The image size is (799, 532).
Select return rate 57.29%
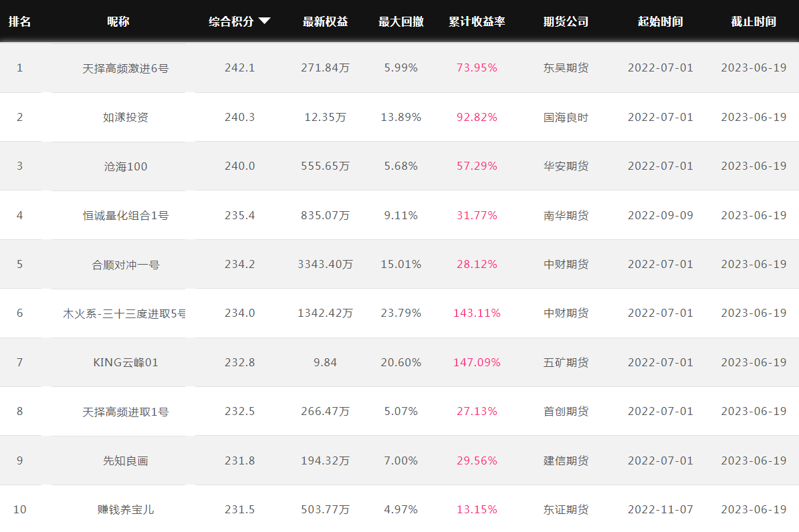pos(477,166)
